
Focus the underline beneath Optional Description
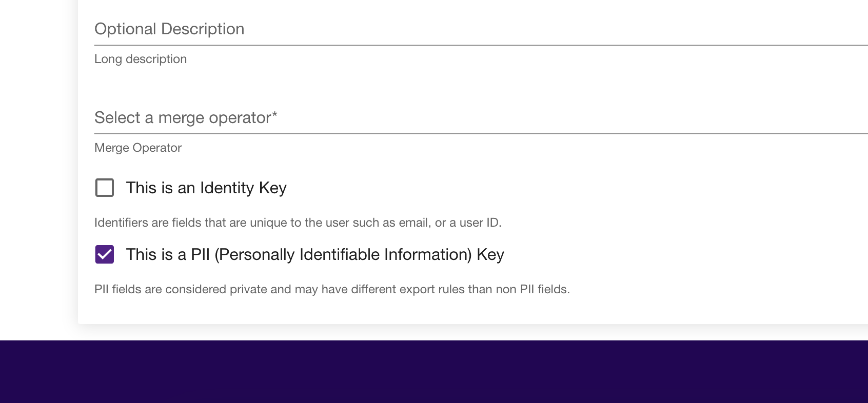point(481,45)
